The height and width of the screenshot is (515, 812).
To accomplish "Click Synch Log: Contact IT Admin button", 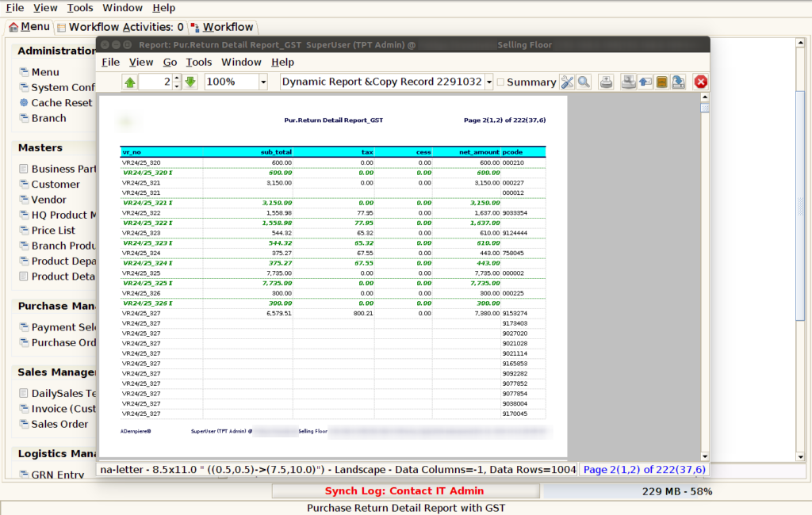I will 405,490.
